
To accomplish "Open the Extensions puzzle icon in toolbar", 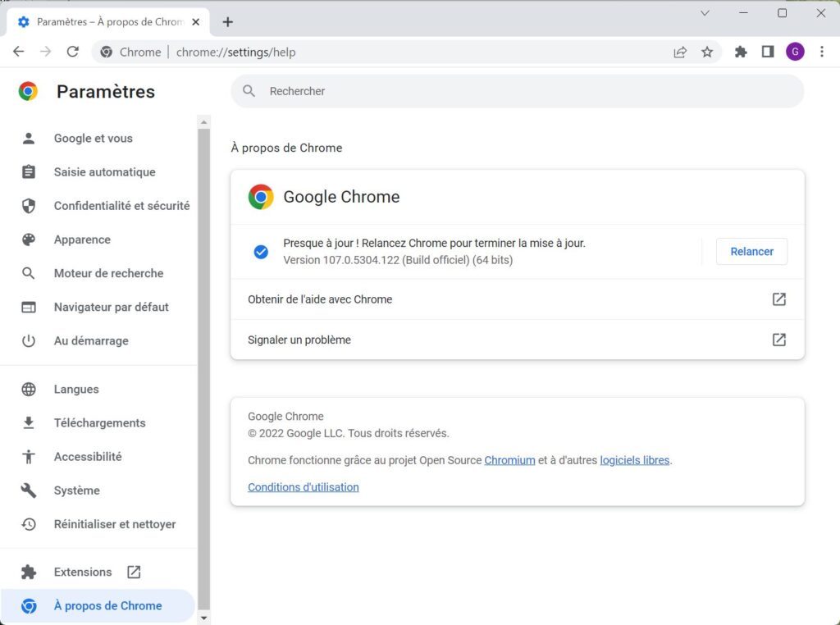I will [x=741, y=52].
